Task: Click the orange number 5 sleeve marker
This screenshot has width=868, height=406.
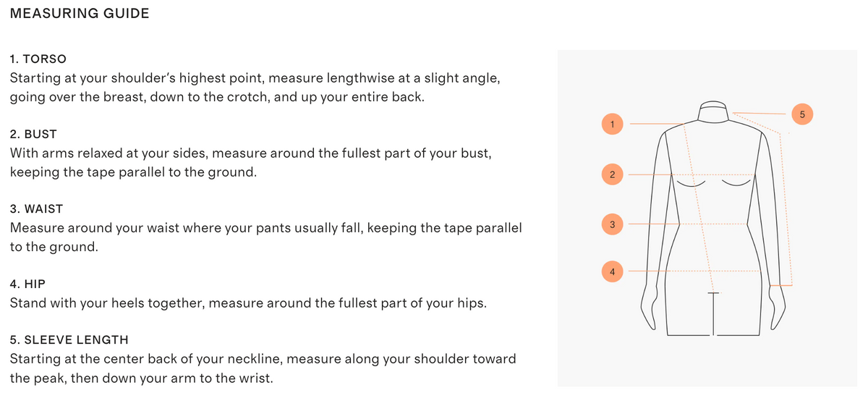Action: click(x=802, y=113)
